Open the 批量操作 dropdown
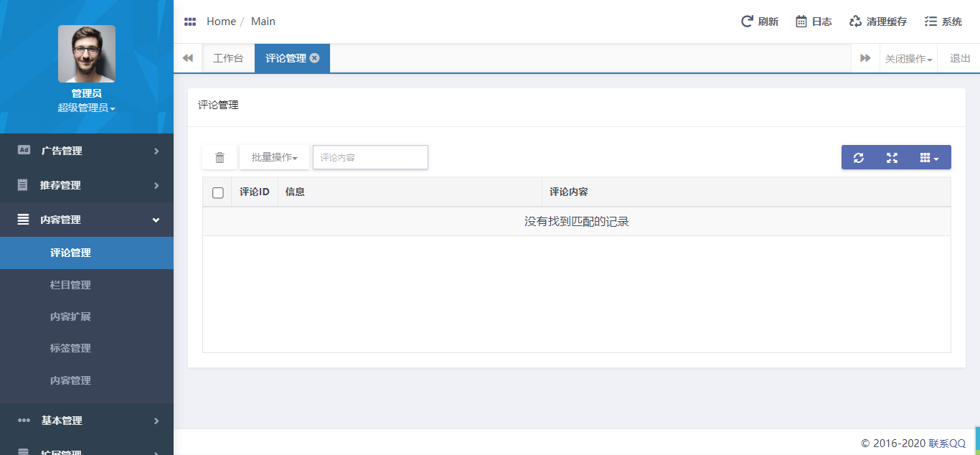 tap(274, 158)
